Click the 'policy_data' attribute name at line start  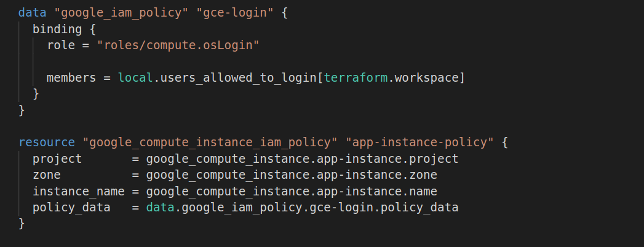(x=71, y=207)
